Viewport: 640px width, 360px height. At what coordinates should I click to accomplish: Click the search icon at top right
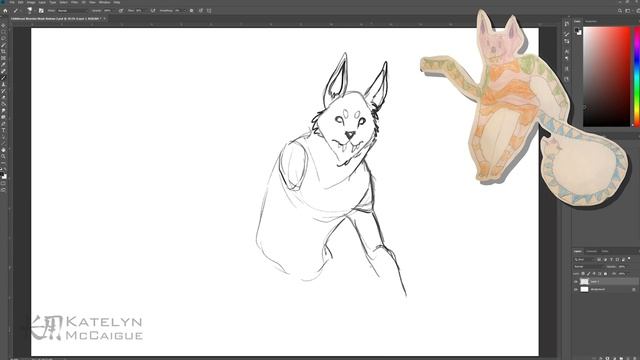click(x=620, y=11)
